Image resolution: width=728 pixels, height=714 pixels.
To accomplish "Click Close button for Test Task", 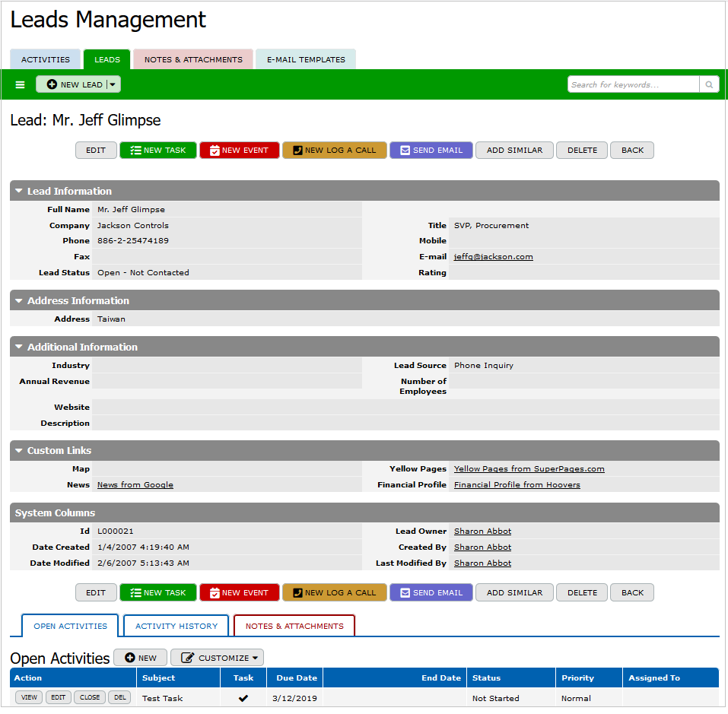I will pos(90,698).
